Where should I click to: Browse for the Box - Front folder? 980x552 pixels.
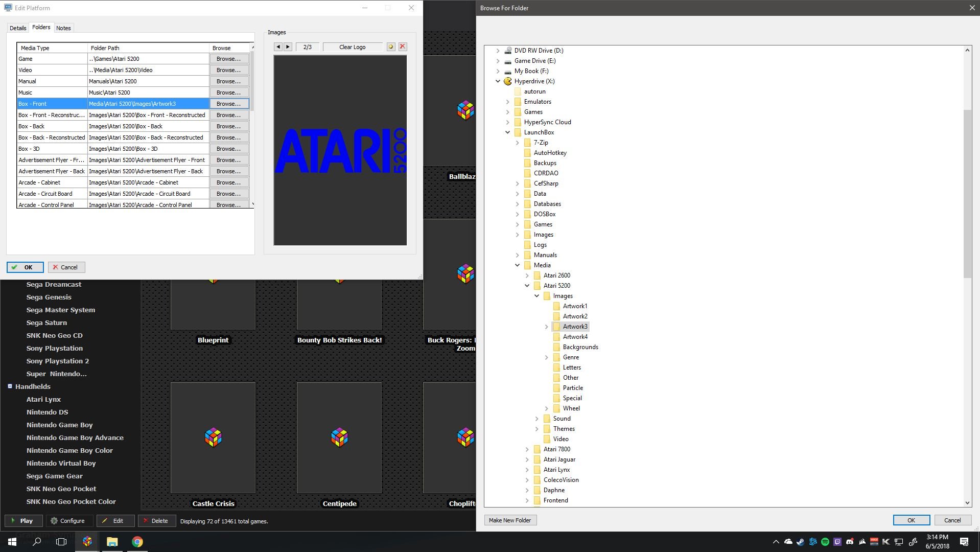coord(228,104)
